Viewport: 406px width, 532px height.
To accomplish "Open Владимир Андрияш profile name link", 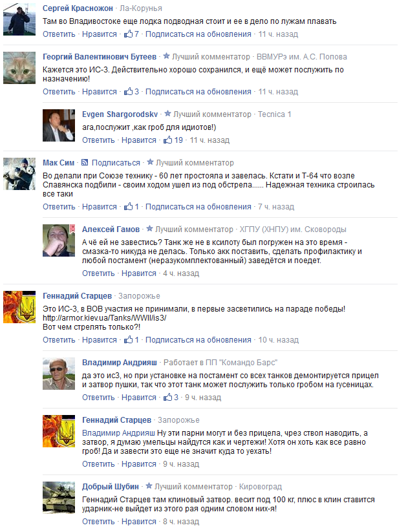I will (x=120, y=363).
